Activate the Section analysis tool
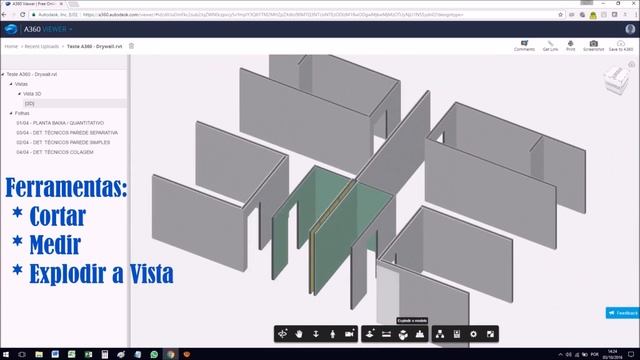Screen dimensions: 640x360 point(370,334)
